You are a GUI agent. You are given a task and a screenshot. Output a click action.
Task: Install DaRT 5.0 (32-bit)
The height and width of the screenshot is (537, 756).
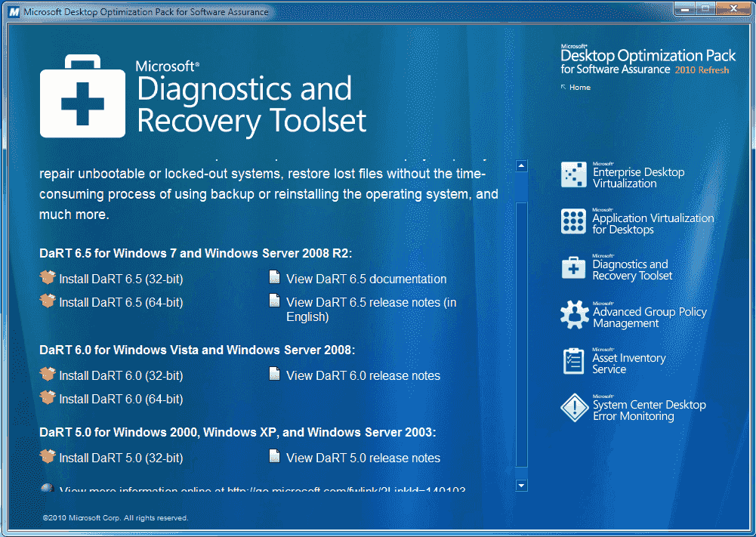[x=121, y=458]
